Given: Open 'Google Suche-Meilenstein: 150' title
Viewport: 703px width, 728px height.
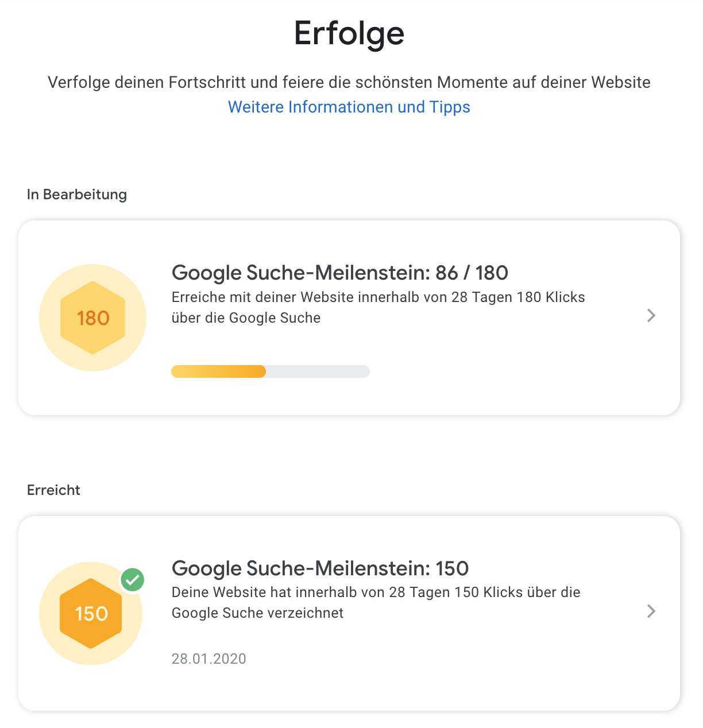Looking at the screenshot, I should [320, 568].
